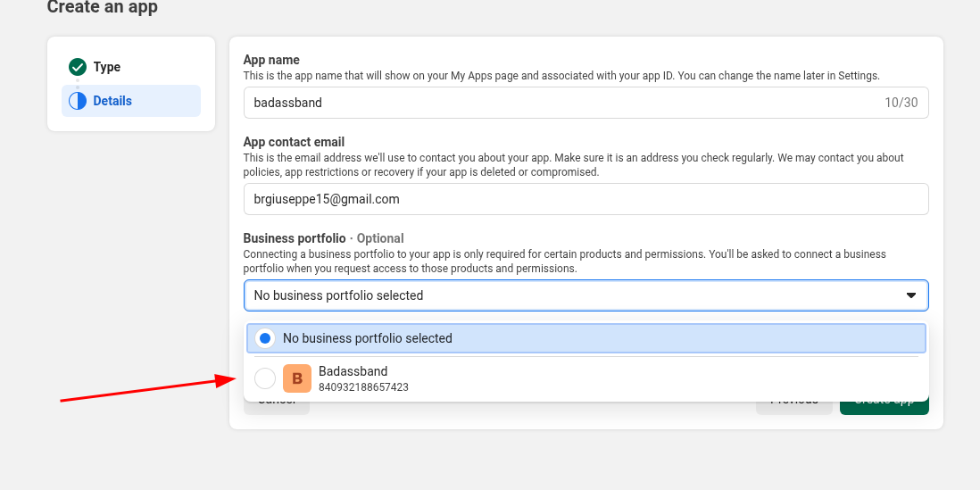Choose the Badassband portfolio name in list
Screen dimensions: 980x490
[x=353, y=371]
